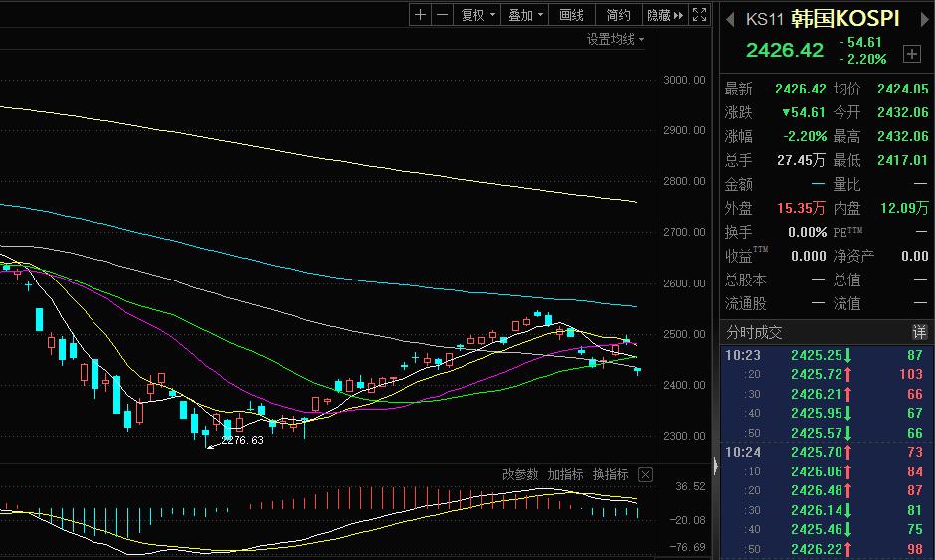This screenshot has width=935, height=560.
Task: Close the MACD indicator panel
Action: (645, 475)
